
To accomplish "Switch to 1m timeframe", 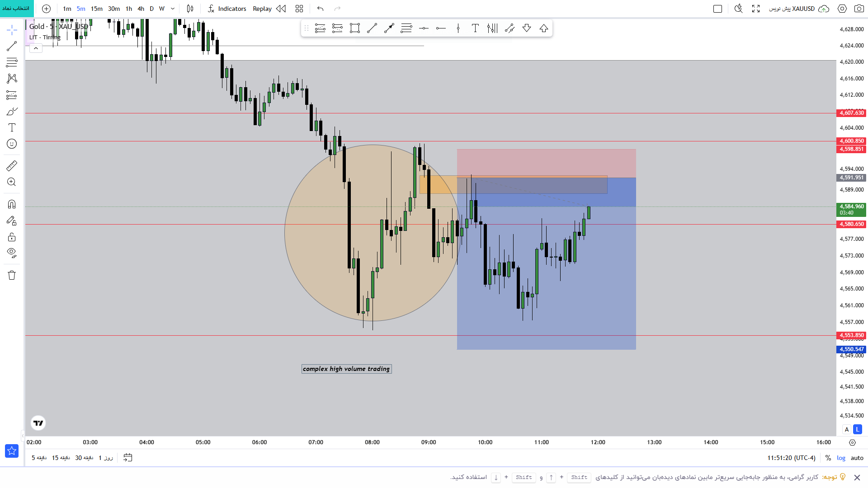I will pos(67,9).
